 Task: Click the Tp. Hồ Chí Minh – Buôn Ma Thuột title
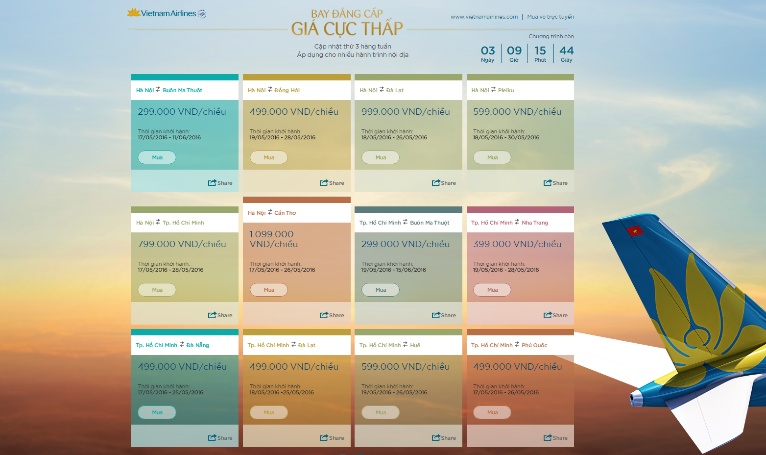[404, 222]
